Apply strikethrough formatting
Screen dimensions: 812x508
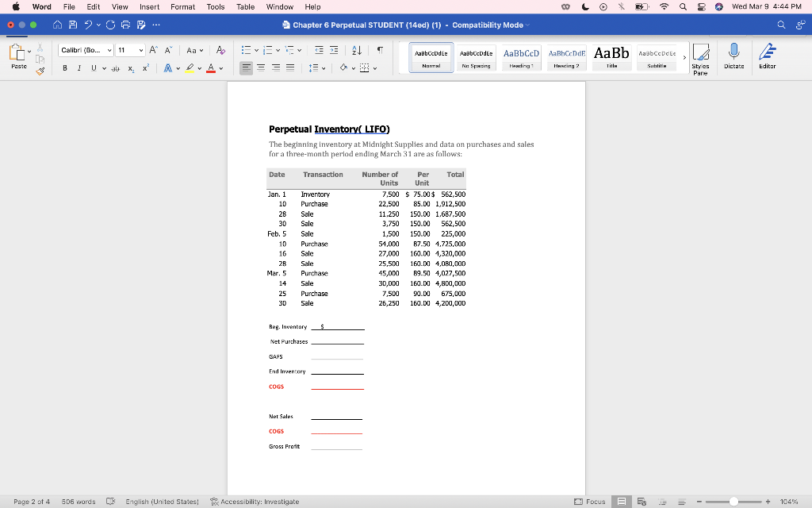[x=116, y=68]
